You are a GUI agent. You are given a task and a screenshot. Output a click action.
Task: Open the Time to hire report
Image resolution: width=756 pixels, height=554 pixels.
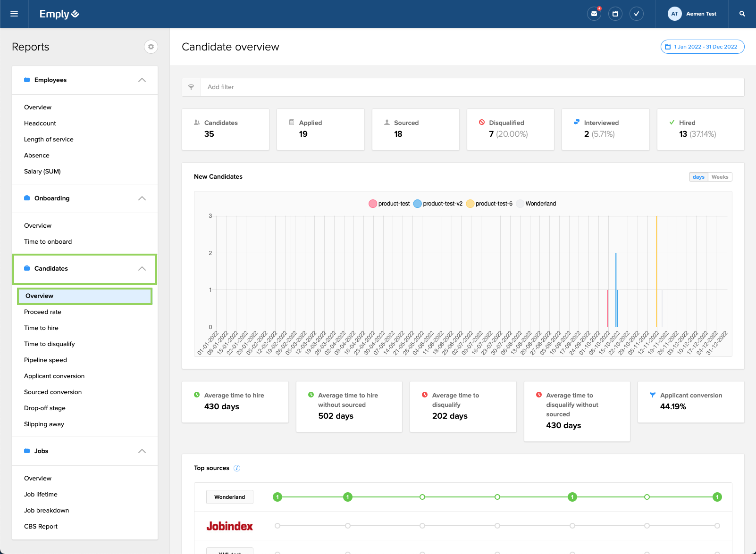(x=41, y=328)
